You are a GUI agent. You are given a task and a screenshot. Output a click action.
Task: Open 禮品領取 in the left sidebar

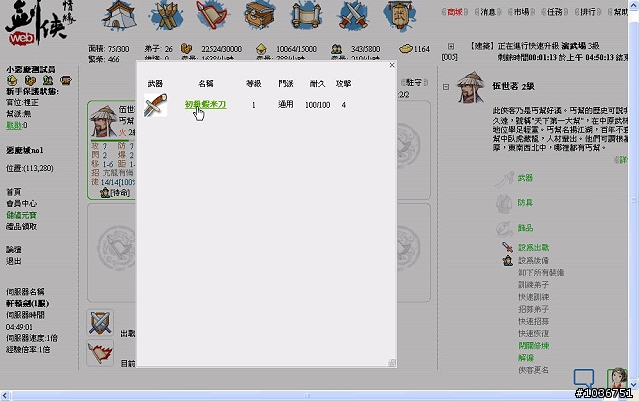click(x=21, y=226)
